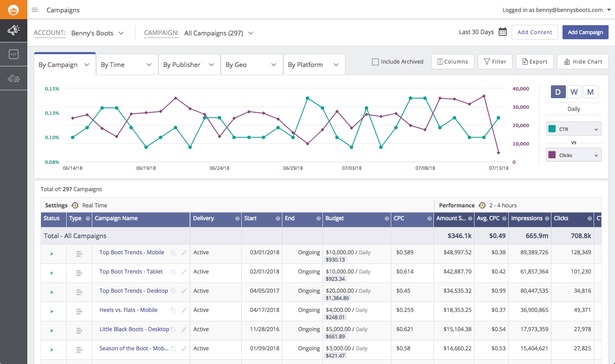Edit Top Boot Trends - Mobile pencil icon

pyautogui.click(x=184, y=252)
